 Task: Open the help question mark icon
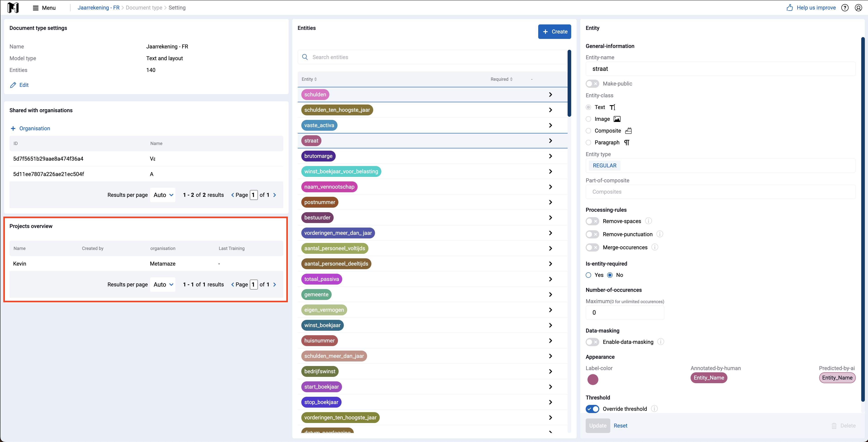[x=845, y=7]
